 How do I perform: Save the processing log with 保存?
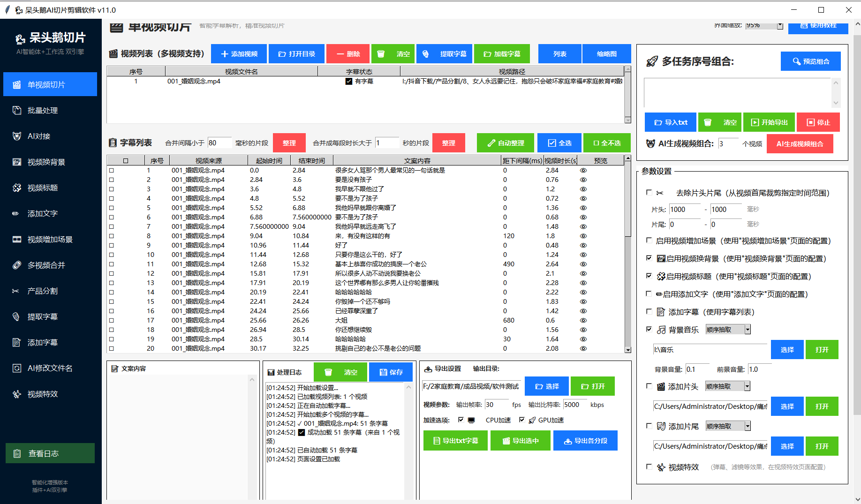point(391,372)
